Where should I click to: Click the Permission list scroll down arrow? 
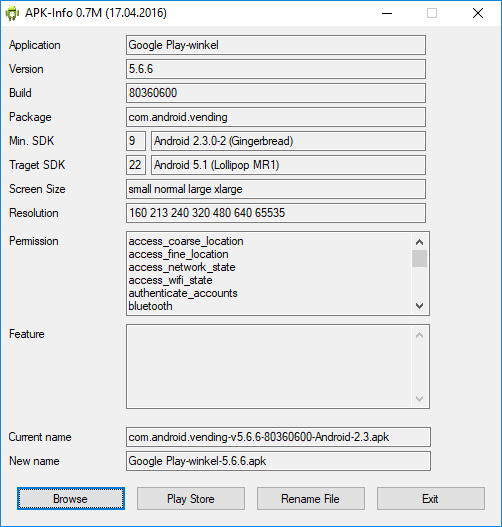pyautogui.click(x=419, y=306)
